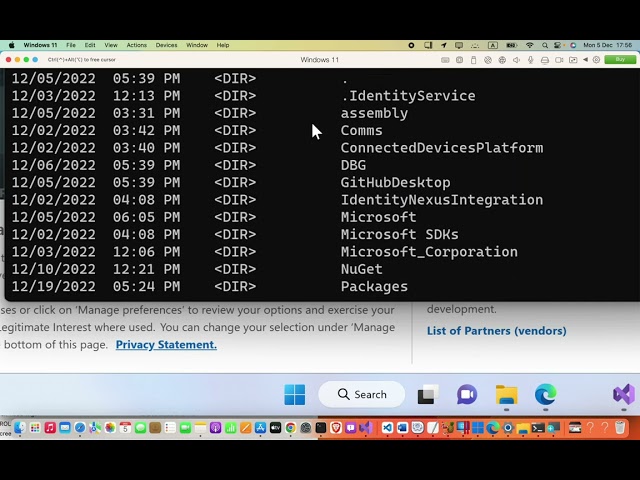Screen dimensions: 640x480
Task: Select the Microsoft SDKs directory entry
Action: [x=400, y=234]
